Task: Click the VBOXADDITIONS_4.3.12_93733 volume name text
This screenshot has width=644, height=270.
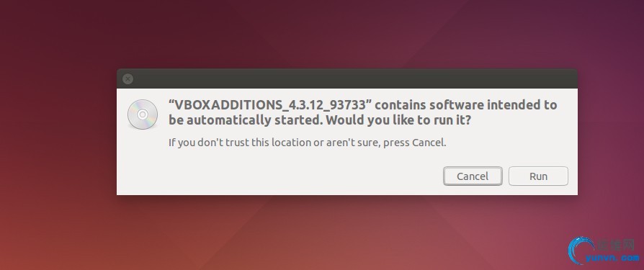Action: click(x=271, y=105)
